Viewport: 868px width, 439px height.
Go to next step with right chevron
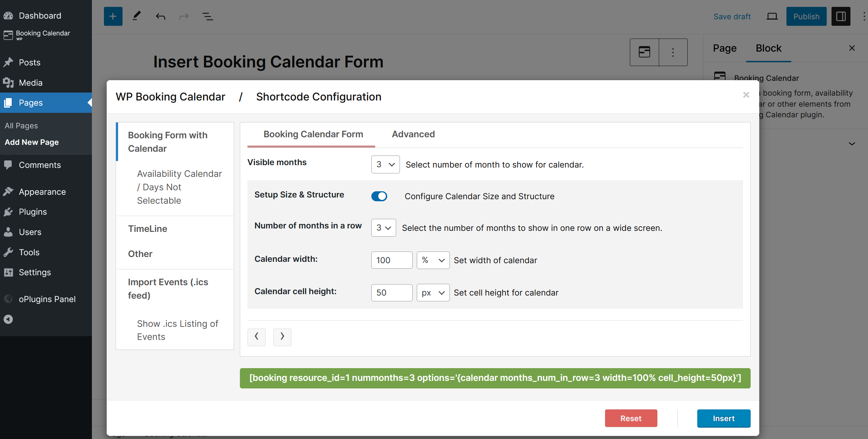(282, 337)
